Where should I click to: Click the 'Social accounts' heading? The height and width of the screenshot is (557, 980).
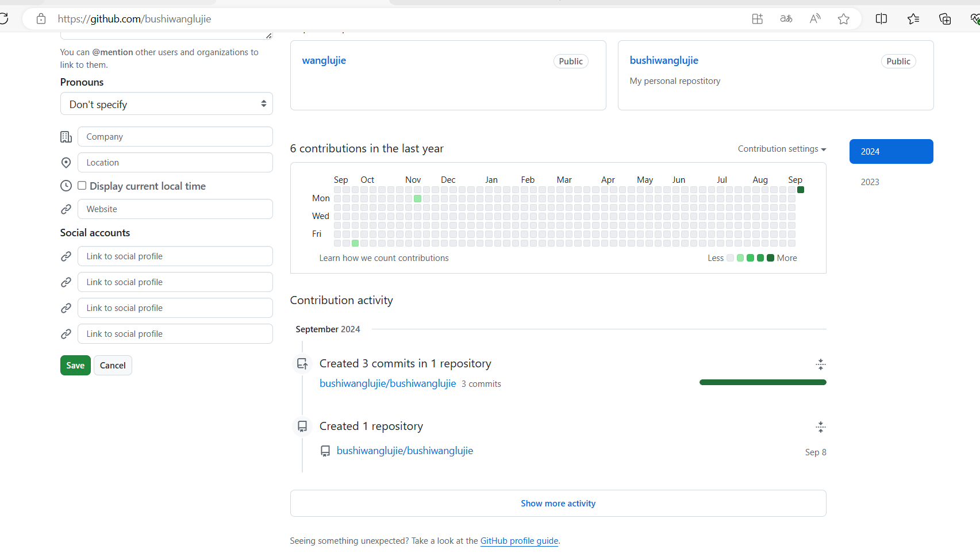tap(95, 233)
